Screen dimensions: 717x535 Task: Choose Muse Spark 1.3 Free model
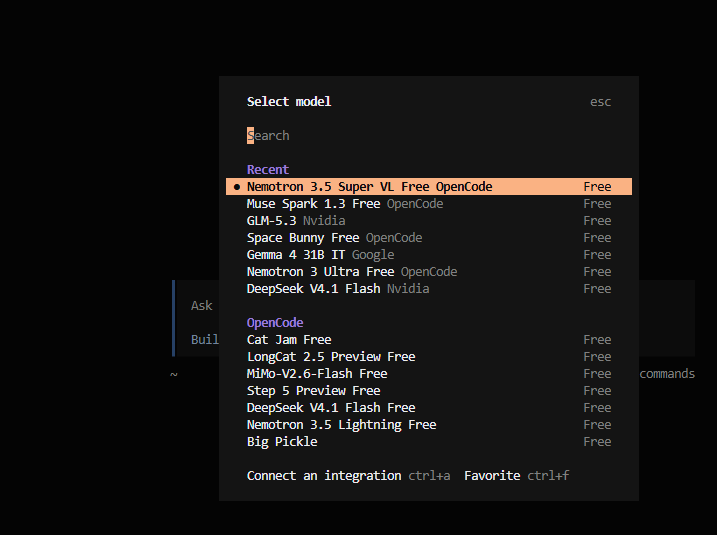428,203
